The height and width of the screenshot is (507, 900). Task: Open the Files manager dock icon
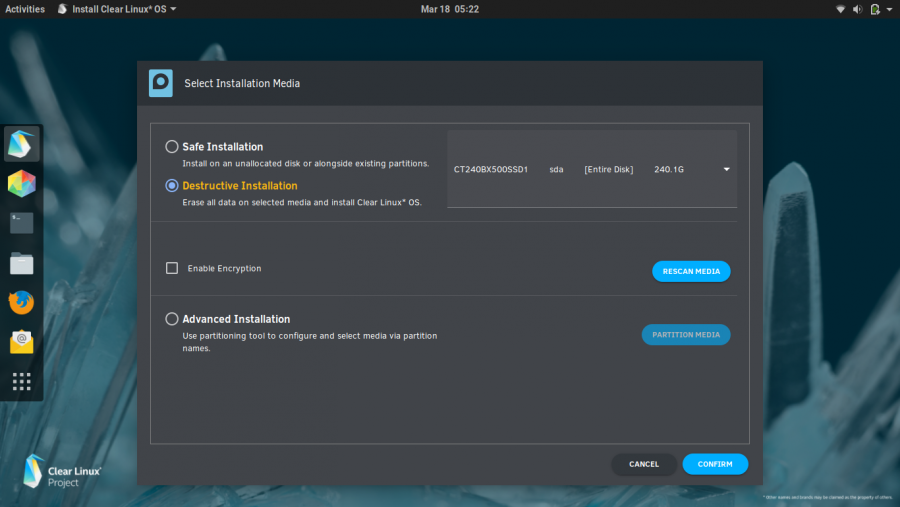click(x=21, y=263)
